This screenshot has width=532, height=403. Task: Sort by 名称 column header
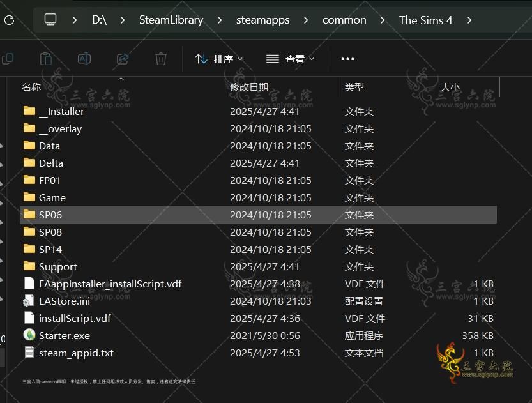click(x=31, y=87)
